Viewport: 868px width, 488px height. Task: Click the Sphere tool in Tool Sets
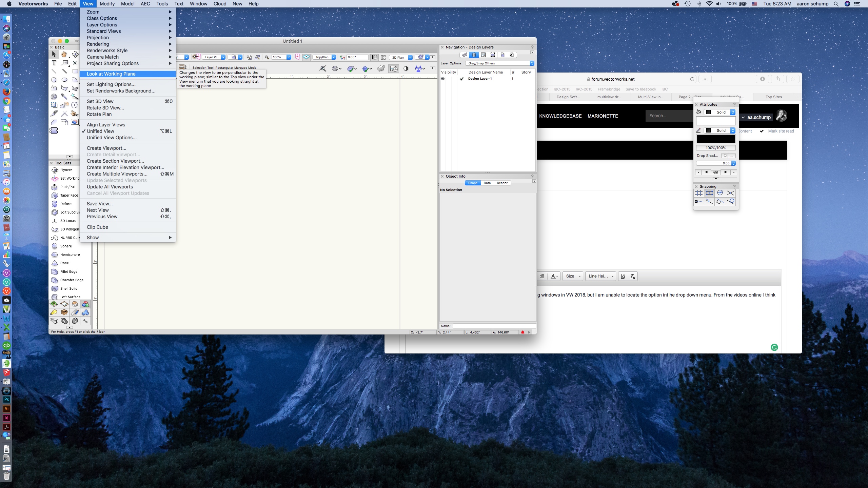click(x=66, y=246)
